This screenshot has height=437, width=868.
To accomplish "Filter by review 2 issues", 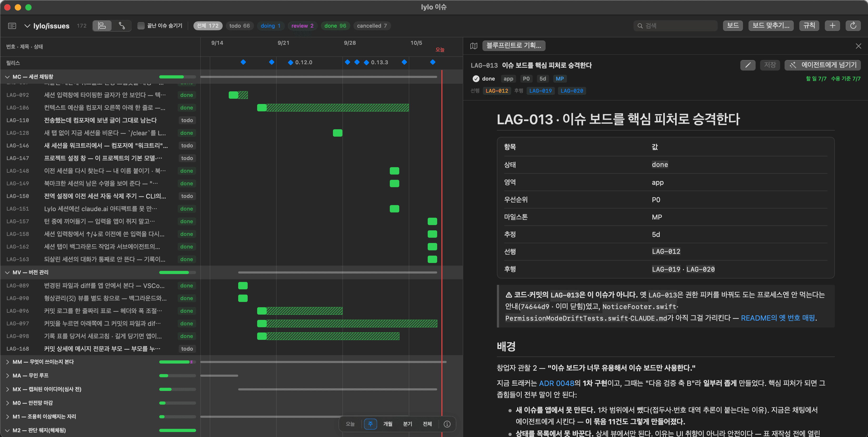I will (302, 26).
